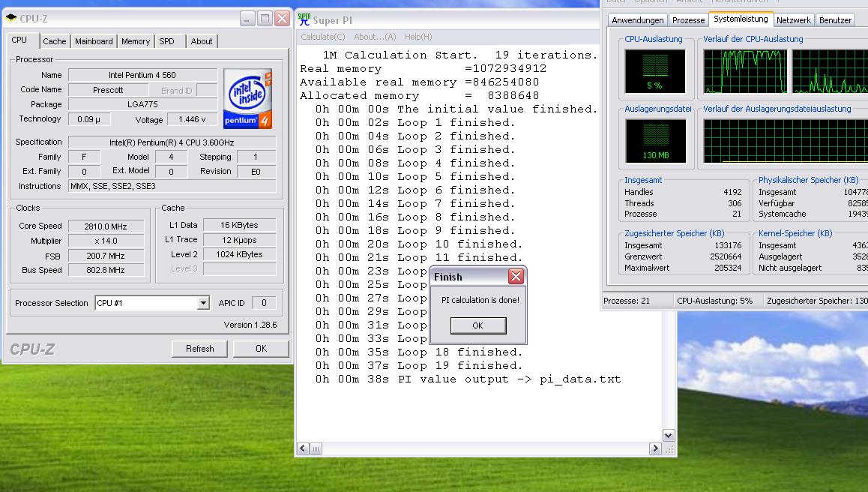Open the Calculate(C) menu
The width and height of the screenshot is (868, 492).
(x=322, y=37)
